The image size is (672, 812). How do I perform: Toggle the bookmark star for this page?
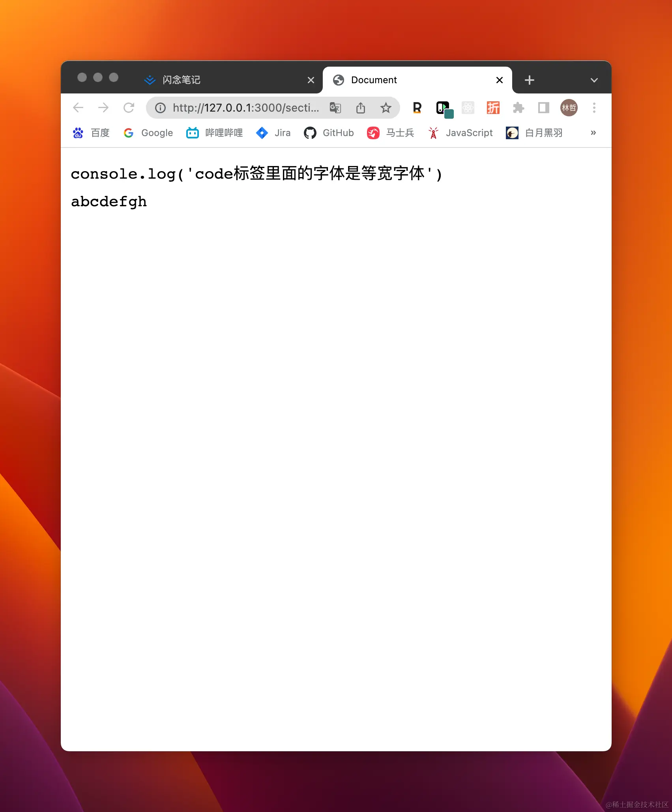point(386,108)
